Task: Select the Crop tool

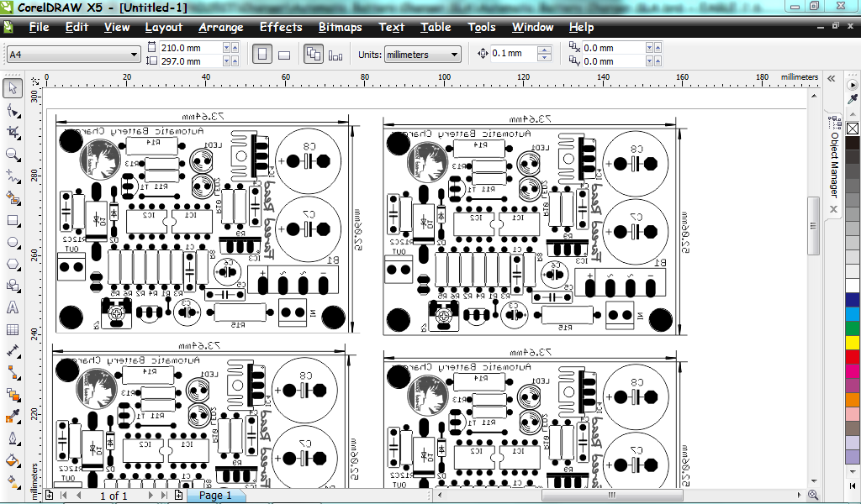Action: click(x=13, y=132)
